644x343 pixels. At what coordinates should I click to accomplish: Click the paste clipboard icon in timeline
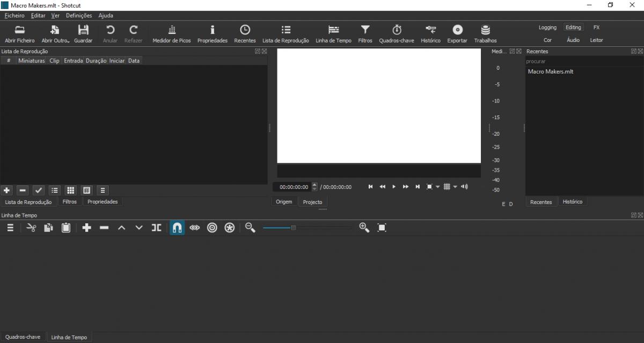pos(66,228)
